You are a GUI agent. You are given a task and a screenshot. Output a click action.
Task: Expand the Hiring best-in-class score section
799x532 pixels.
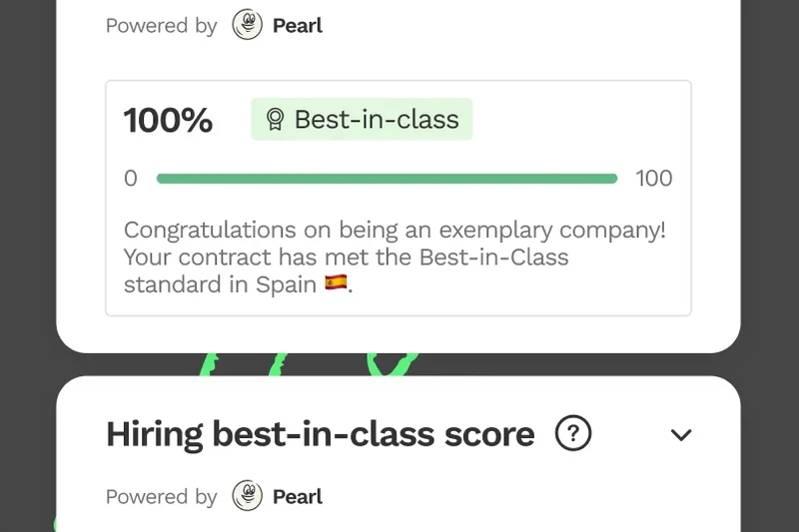point(681,435)
